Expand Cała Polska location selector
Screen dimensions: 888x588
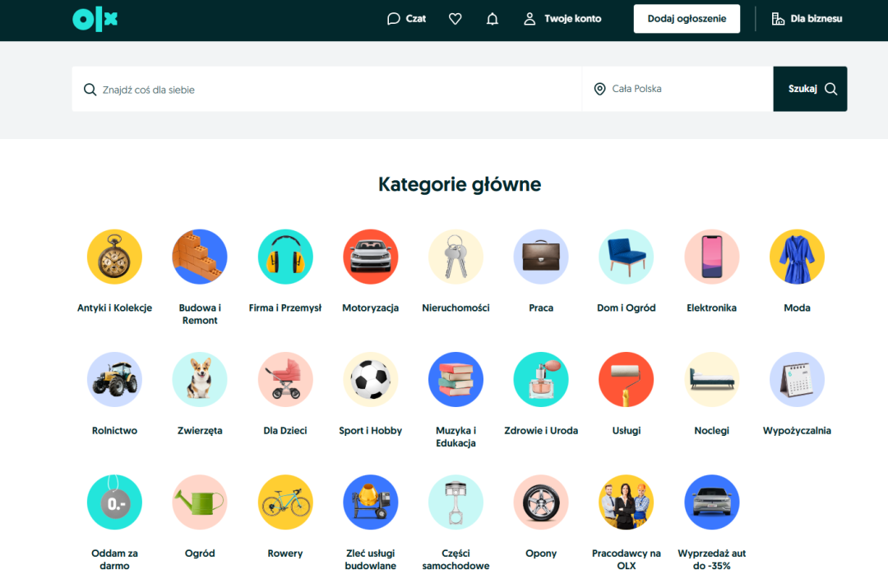(x=677, y=89)
